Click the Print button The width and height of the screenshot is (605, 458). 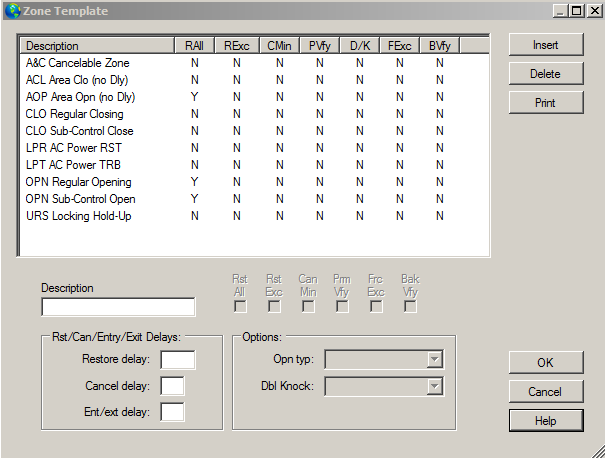tap(546, 103)
